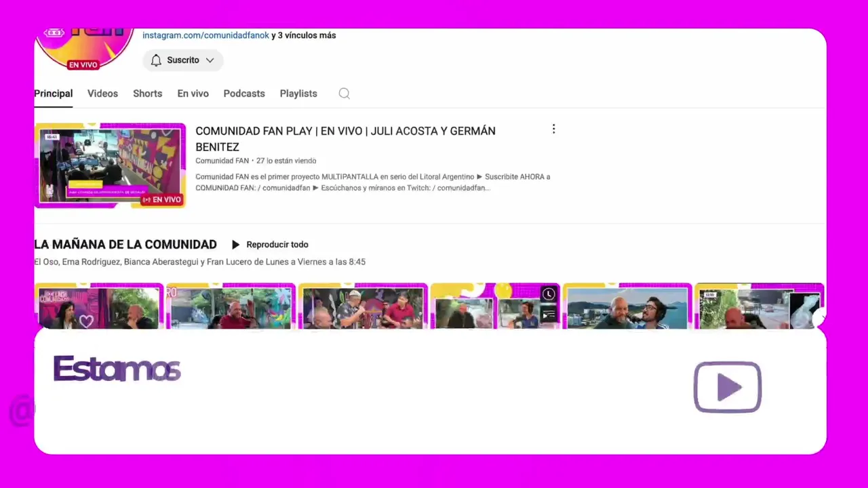Open the live stream thumbnail with EN VIVO badge
This screenshot has width=868, height=488.
[x=110, y=165]
